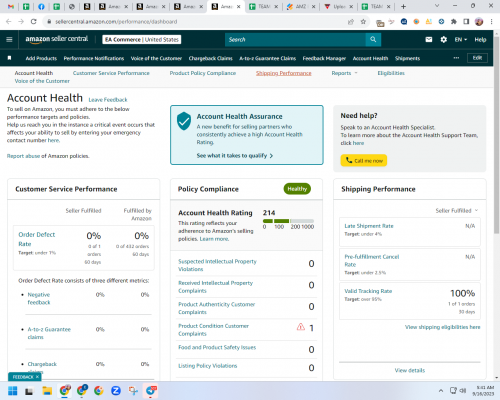Open the three-dots more menu in the favorites bar
Image resolution: width=500 pixels, height=400 pixels.
click(x=456, y=58)
